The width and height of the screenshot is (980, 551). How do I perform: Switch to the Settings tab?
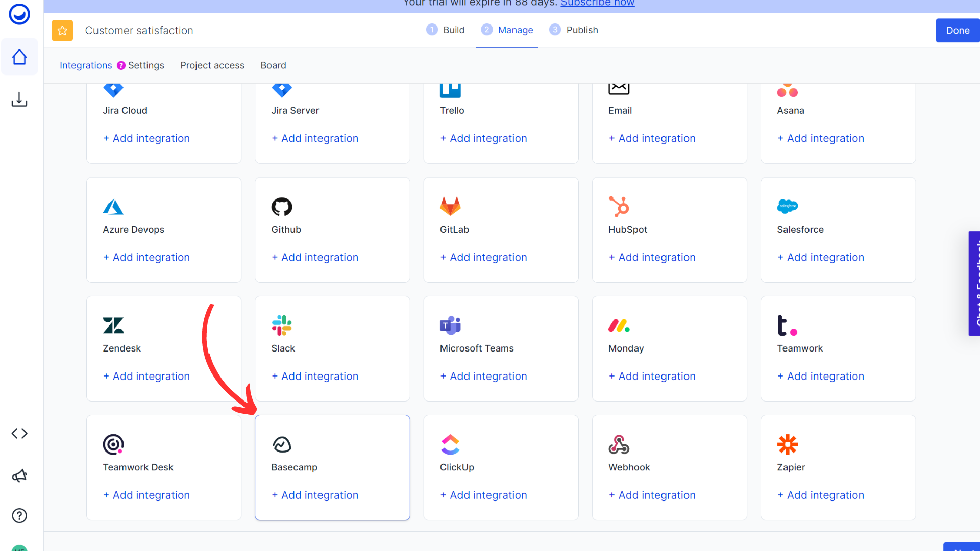[146, 65]
